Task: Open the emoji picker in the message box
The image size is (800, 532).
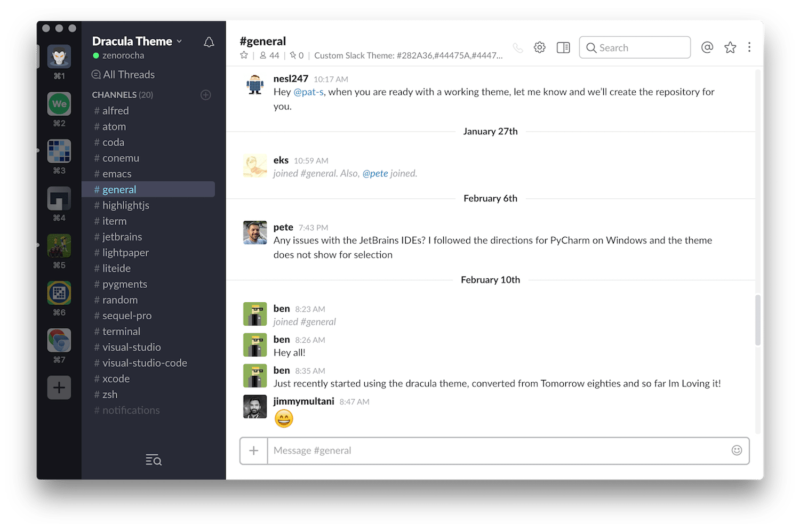Action: point(737,450)
